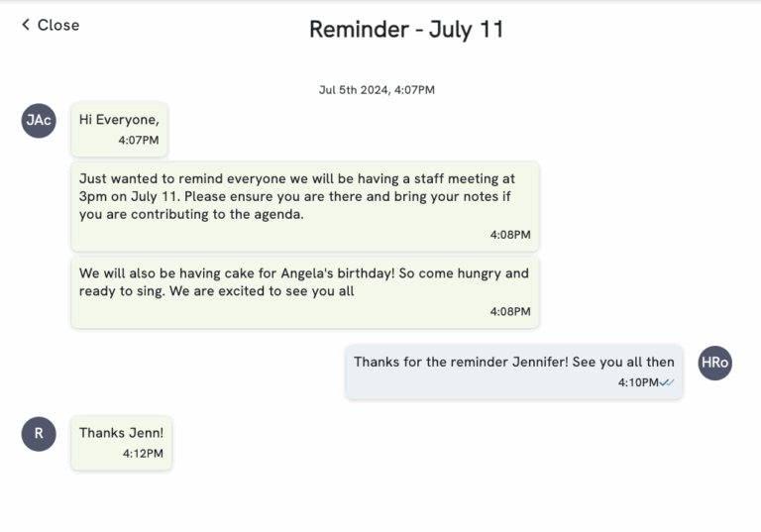Viewport: 761px width, 532px height.
Task: Click the "Jul 5th 2024, 4:07PM" date header
Action: [x=377, y=89]
